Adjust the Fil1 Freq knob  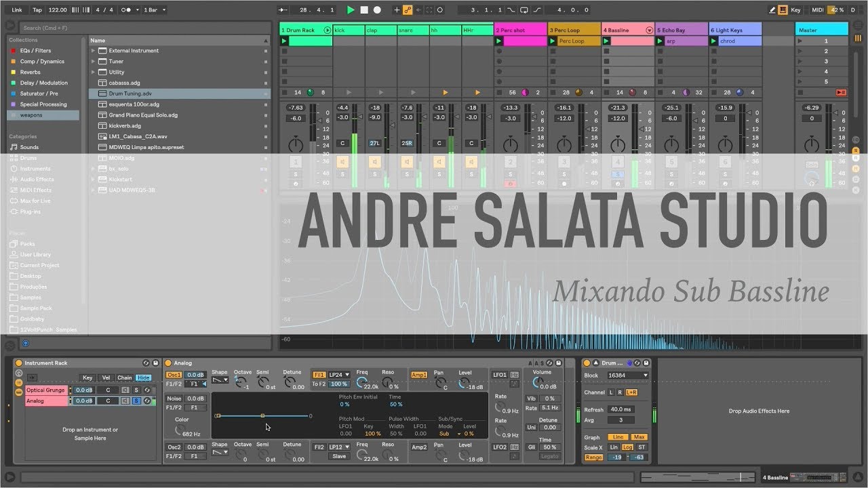point(362,384)
